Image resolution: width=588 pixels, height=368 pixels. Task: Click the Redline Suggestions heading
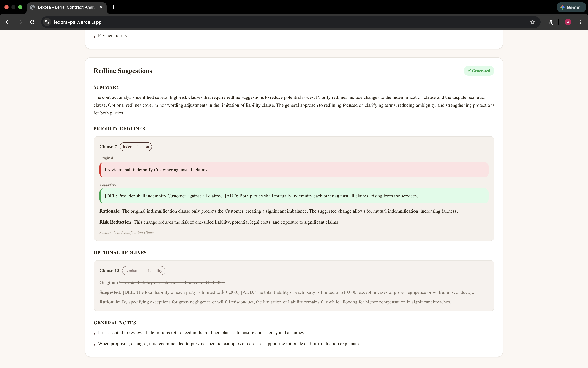[123, 71]
